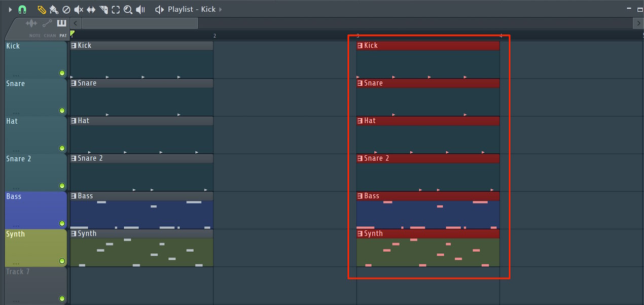Click the NOTE label

[x=35, y=36]
